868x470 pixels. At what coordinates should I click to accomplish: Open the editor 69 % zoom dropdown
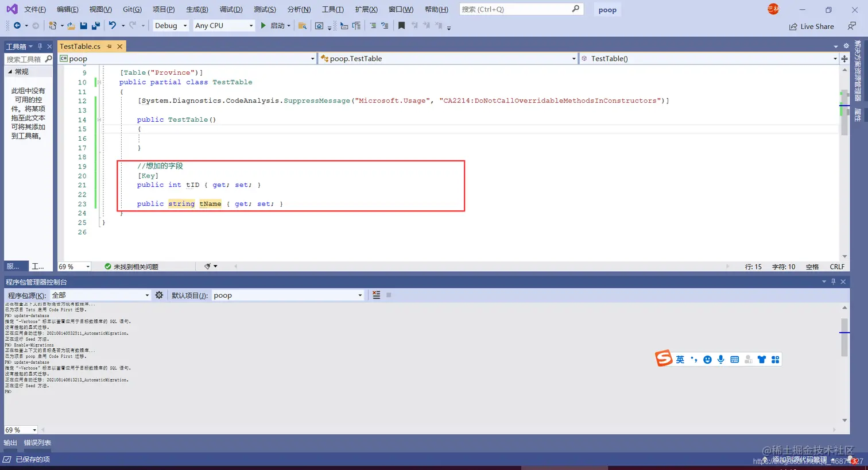coord(74,267)
